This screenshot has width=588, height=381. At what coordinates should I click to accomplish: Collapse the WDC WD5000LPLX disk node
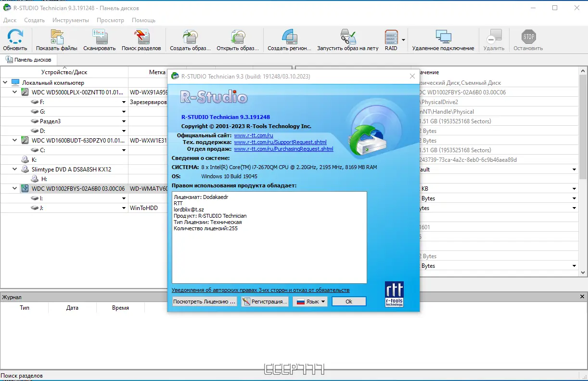tap(15, 92)
